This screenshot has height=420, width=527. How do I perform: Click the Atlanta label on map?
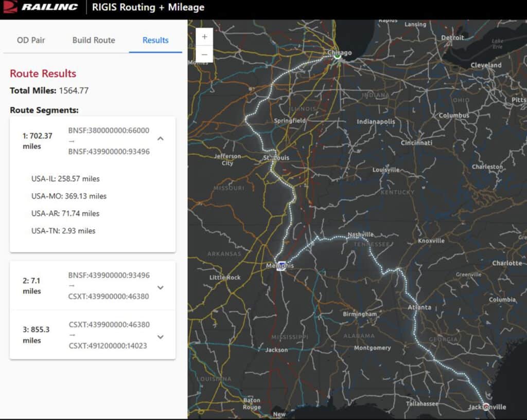click(419, 307)
